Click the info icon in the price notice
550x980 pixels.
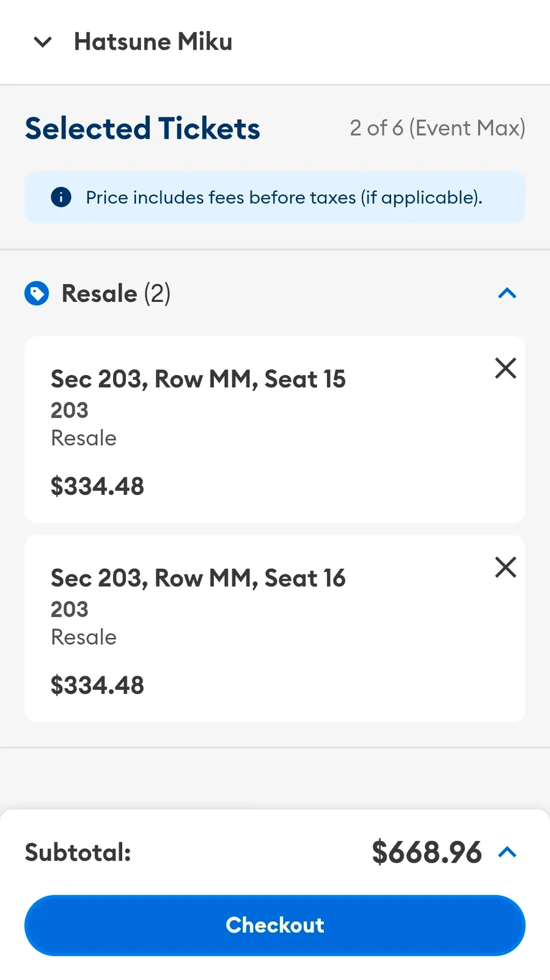pyautogui.click(x=61, y=197)
